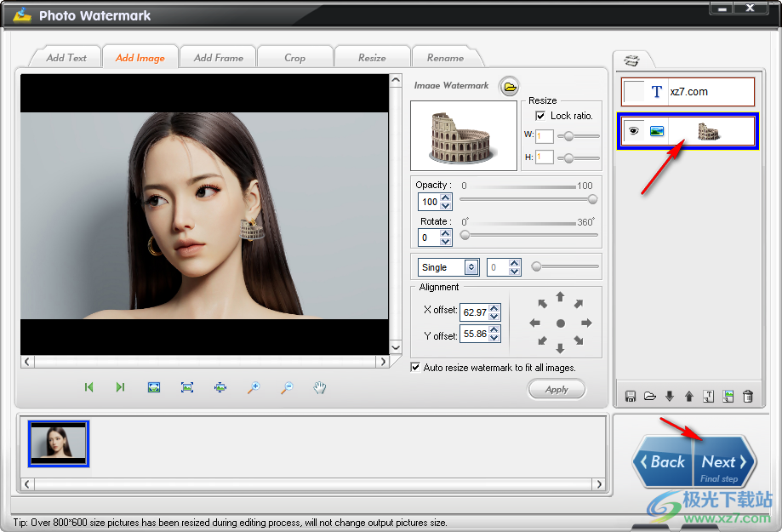Go to the first image in the preview controls
Screen dimensions: 782x532
point(88,387)
